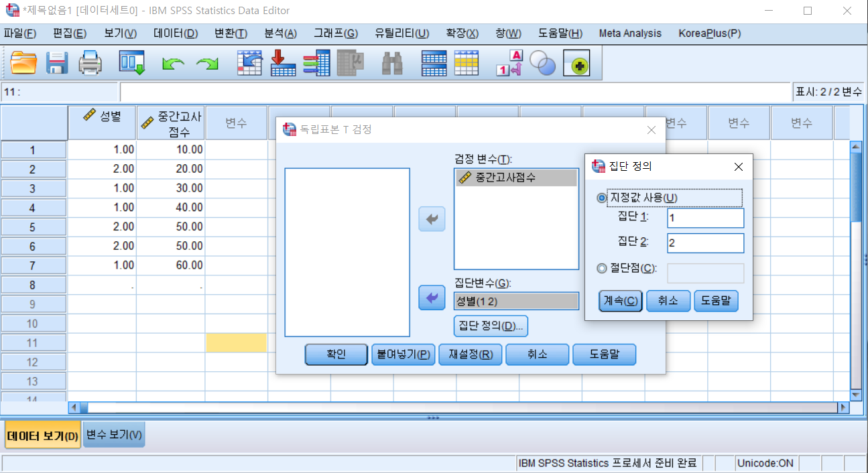The height and width of the screenshot is (473, 868).
Task: Click the green plus toolbar icon
Action: pyautogui.click(x=576, y=64)
